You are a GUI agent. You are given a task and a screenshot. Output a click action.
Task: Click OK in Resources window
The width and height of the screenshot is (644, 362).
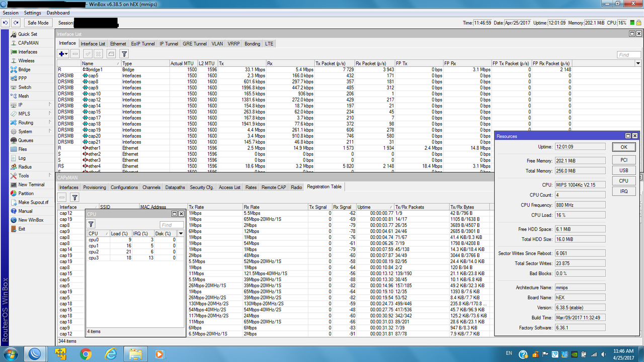coord(623,147)
